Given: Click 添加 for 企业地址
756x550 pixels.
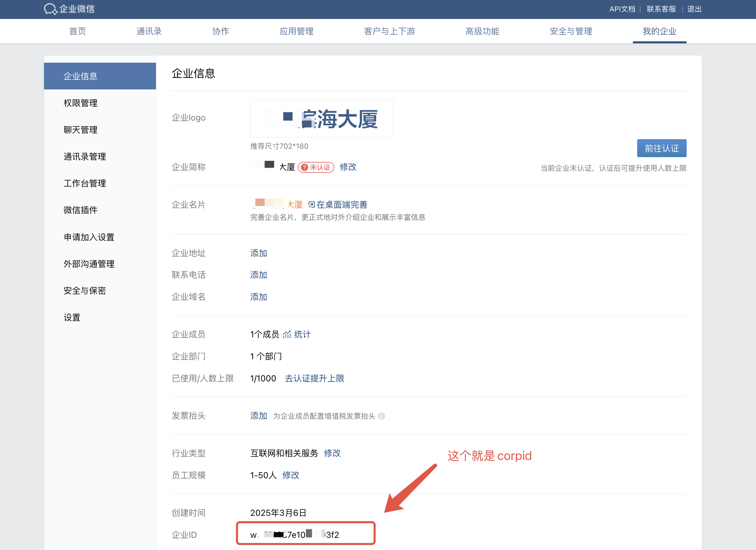Looking at the screenshot, I should (259, 253).
